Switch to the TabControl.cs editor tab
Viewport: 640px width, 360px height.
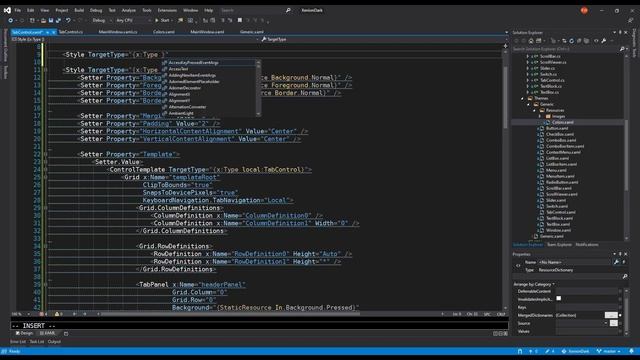coord(71,32)
